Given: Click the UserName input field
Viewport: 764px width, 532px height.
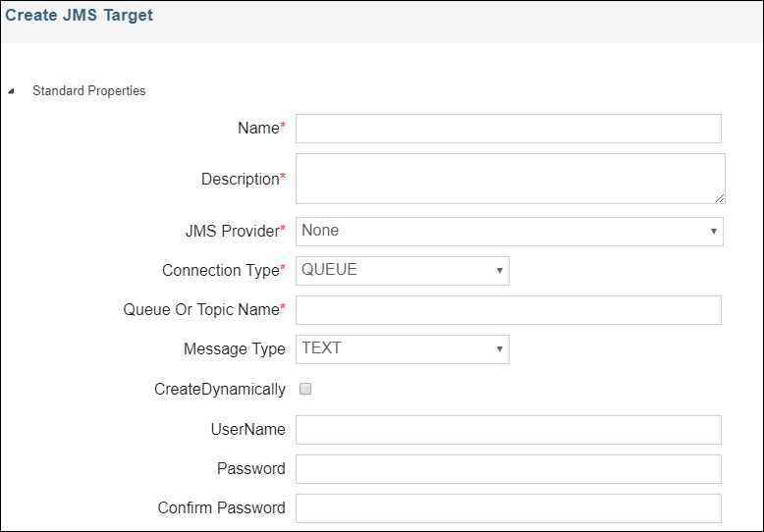Looking at the screenshot, I should [x=508, y=430].
